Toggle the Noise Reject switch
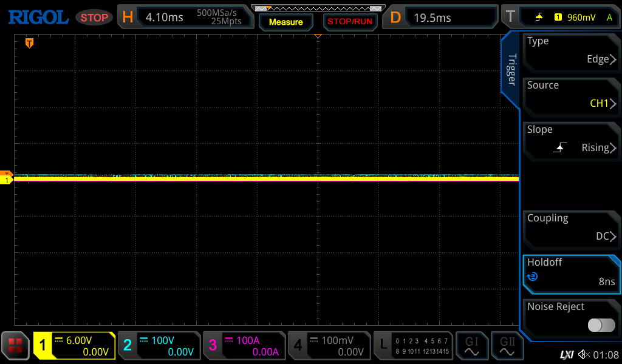The image size is (622, 364). coord(601,325)
